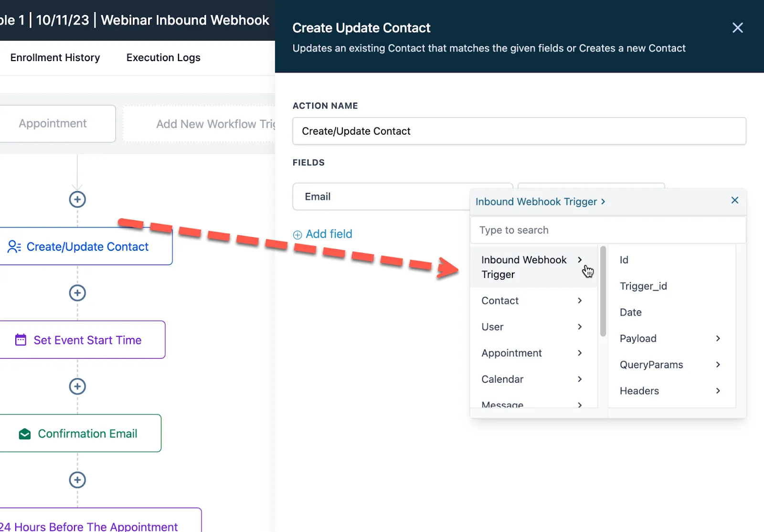Viewport: 764px width, 532px height.
Task: Click the envelope icon in Confirmation Email step
Action: point(25,434)
